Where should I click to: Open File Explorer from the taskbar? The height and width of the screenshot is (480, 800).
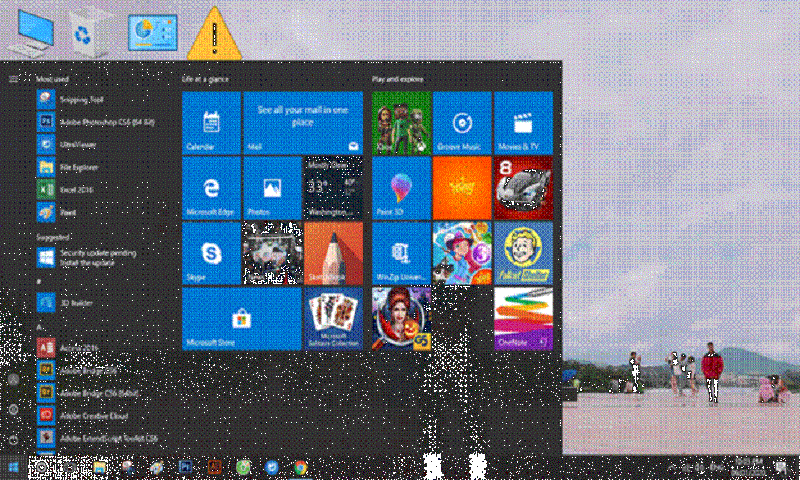[x=100, y=467]
